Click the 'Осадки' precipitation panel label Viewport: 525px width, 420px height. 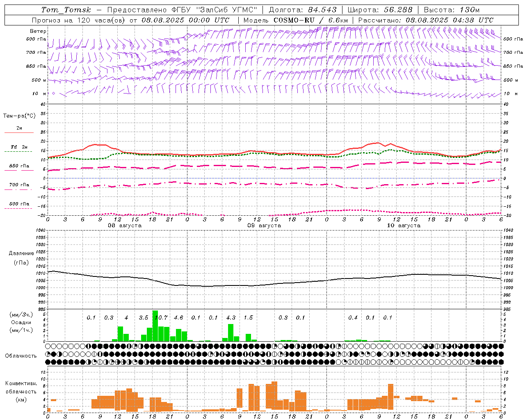(x=21, y=322)
